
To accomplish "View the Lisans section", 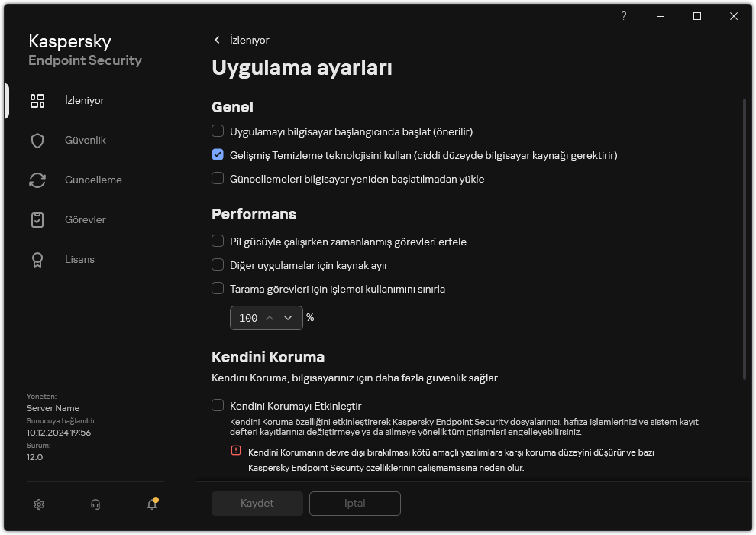I will tap(79, 259).
